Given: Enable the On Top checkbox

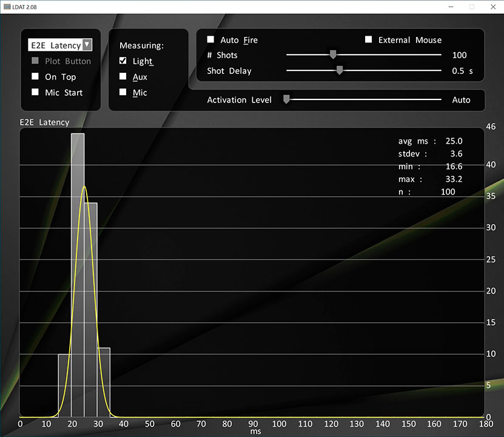Looking at the screenshot, I should tap(35, 76).
